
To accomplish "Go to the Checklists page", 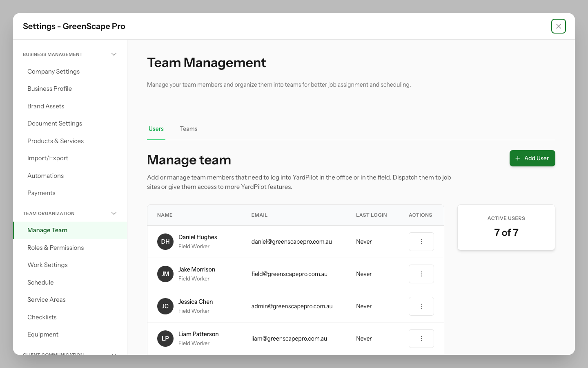I will pos(42,317).
